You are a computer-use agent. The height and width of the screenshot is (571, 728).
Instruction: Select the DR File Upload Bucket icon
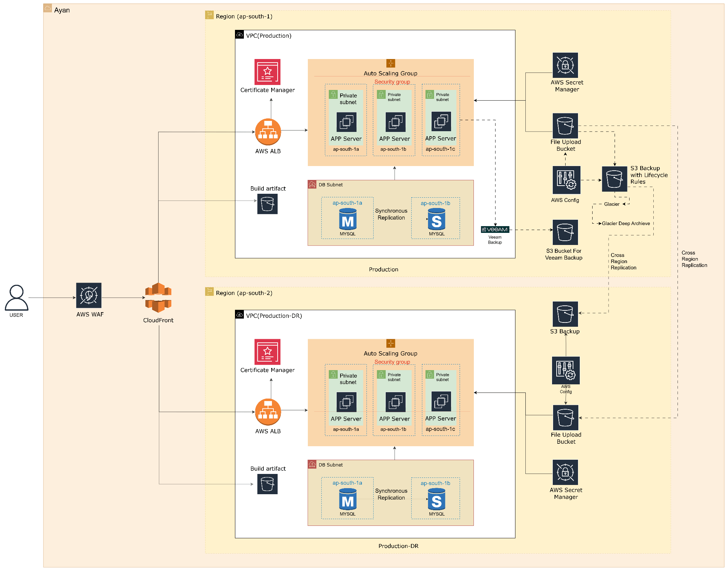566,417
